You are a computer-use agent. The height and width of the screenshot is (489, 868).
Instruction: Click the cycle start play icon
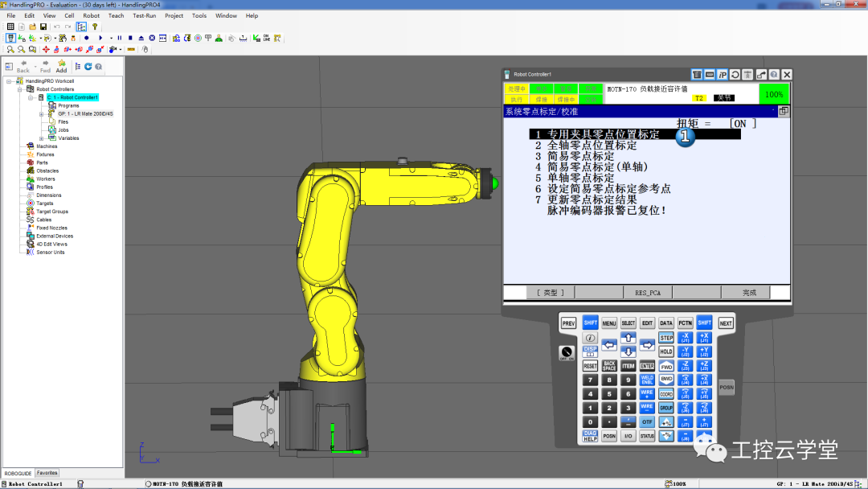100,39
